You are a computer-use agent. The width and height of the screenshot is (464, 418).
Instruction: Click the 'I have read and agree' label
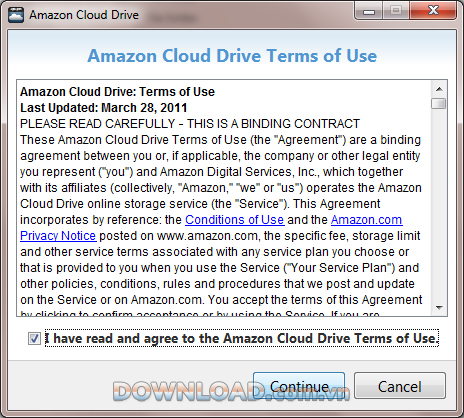(242, 338)
